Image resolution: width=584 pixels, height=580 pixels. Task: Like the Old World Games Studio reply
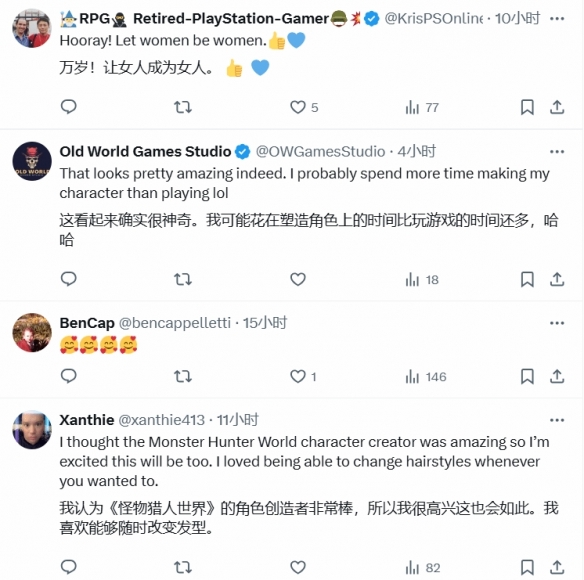tap(298, 279)
